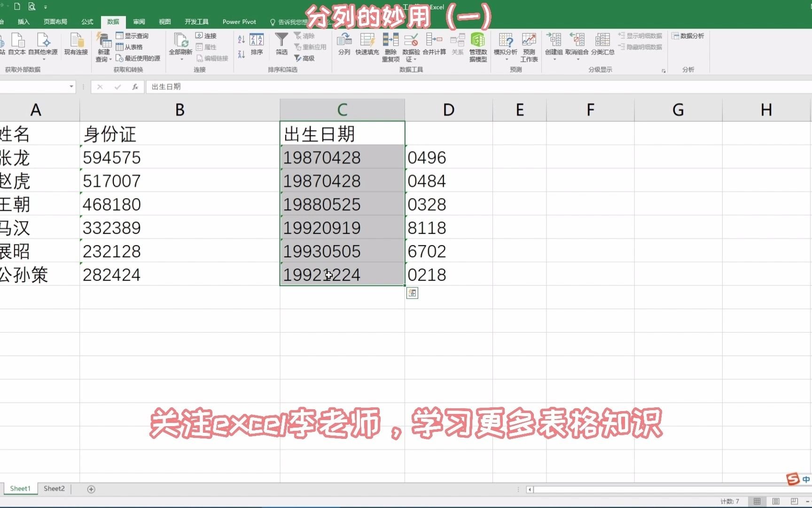Open the 数据分析 Data Analysis tool
The height and width of the screenshot is (508, 812).
point(687,36)
